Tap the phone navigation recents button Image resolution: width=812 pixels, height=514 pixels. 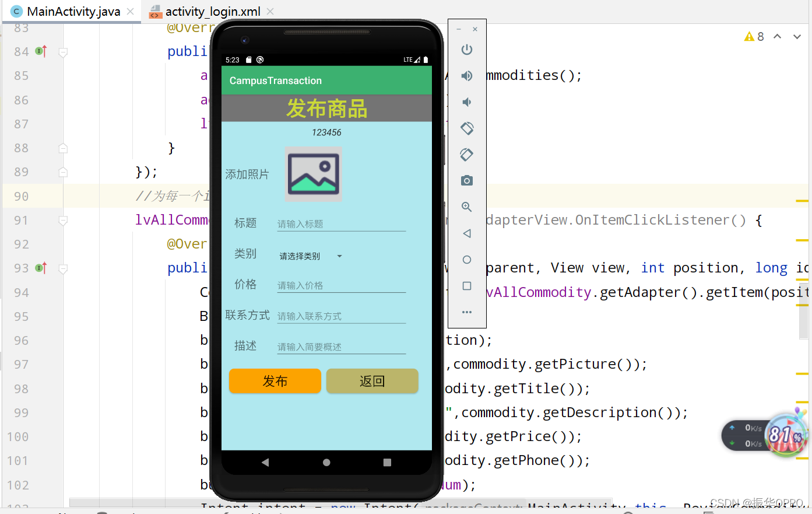387,462
